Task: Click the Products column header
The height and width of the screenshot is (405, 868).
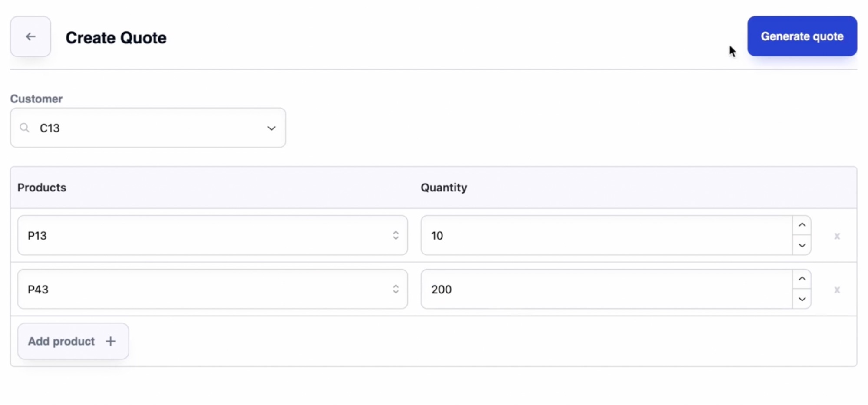Action: 42,188
